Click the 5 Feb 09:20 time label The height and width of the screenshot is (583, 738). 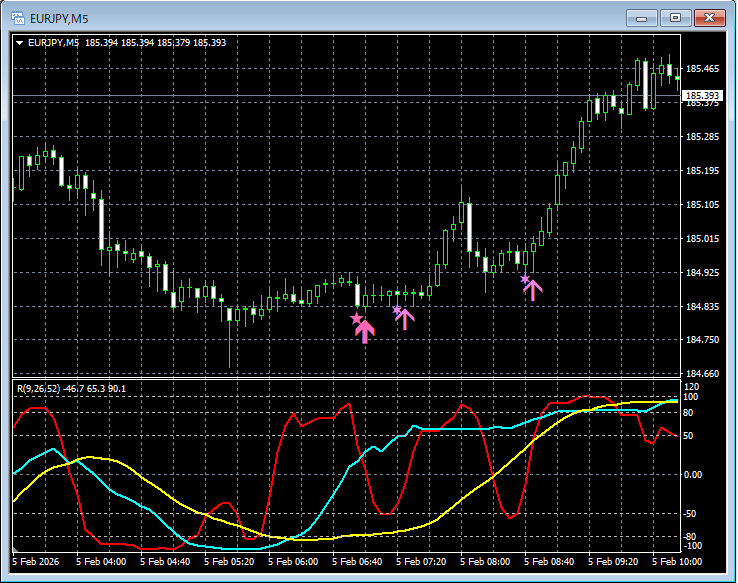(613, 562)
